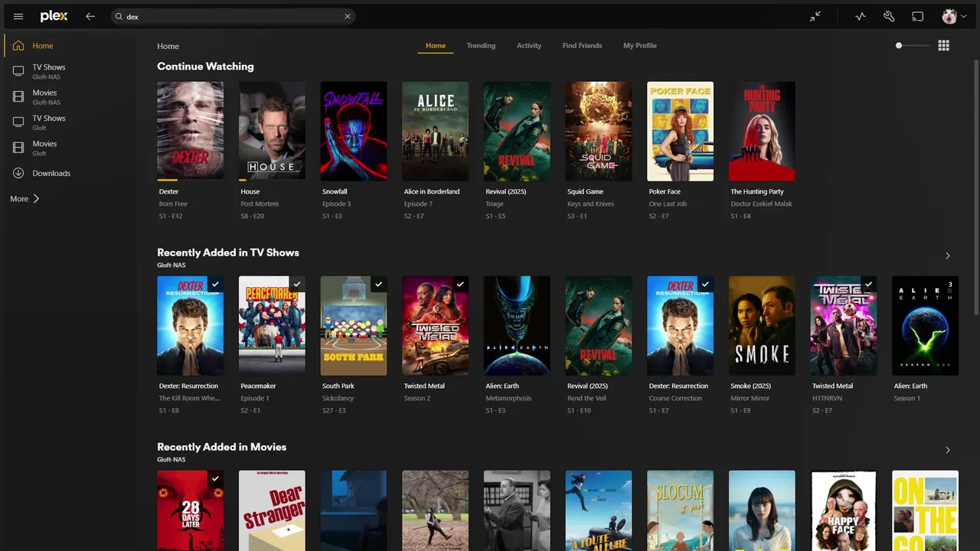Toggle watched check on Twisted Metal Season 2
Viewport: 980px width, 551px height.
pos(460,284)
